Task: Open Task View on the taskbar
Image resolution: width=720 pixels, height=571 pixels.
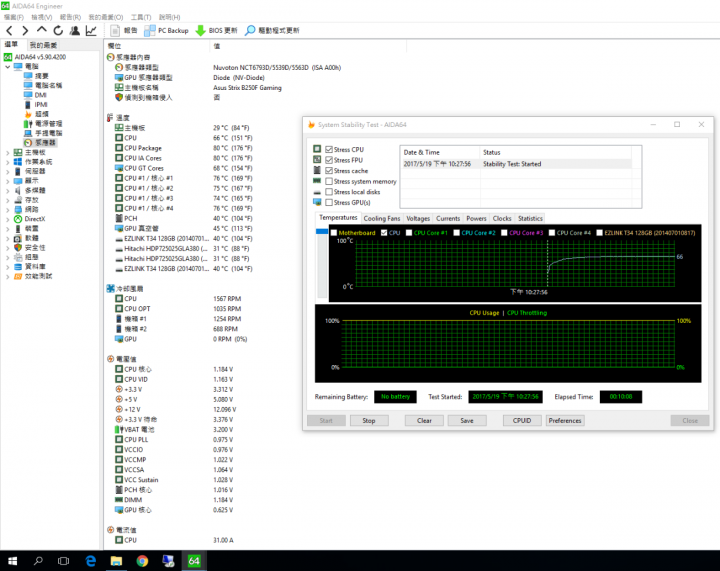Action: (x=63, y=561)
